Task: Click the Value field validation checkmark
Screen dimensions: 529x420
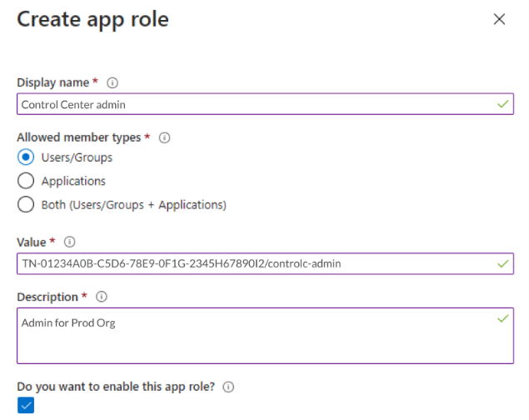Action: point(502,263)
